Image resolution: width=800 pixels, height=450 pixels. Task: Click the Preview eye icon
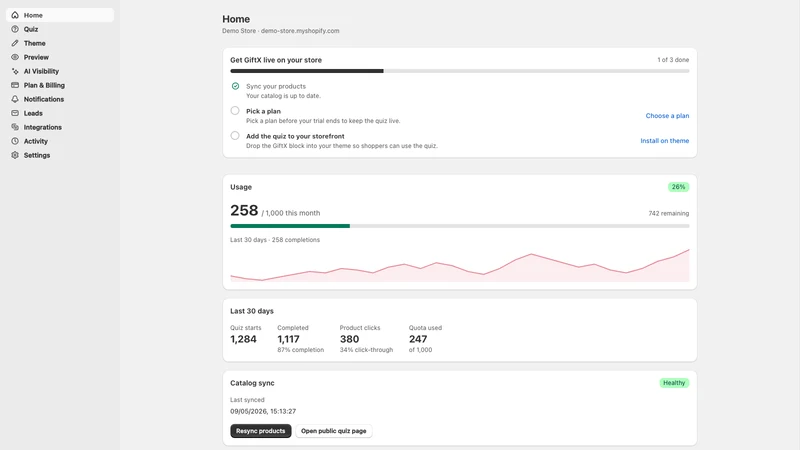tap(15, 57)
